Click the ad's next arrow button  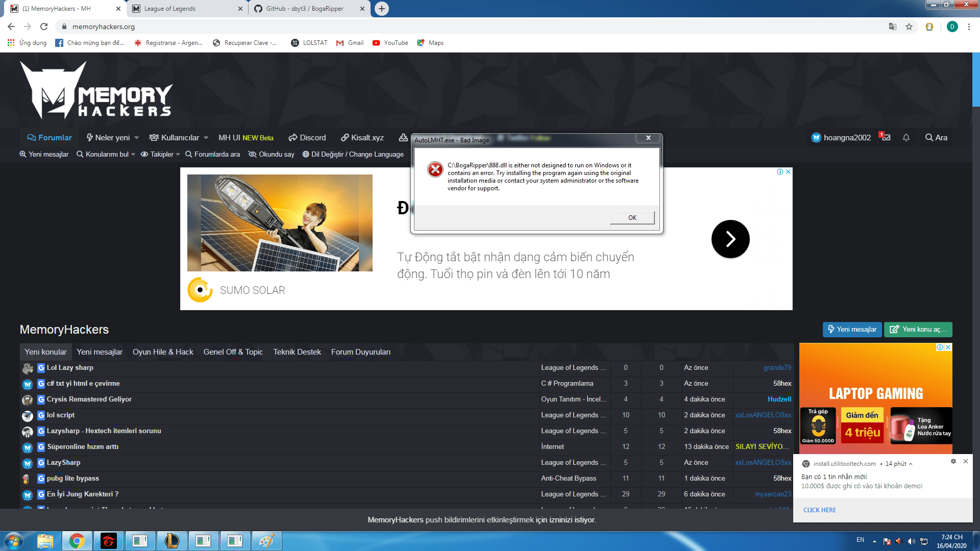tap(730, 239)
